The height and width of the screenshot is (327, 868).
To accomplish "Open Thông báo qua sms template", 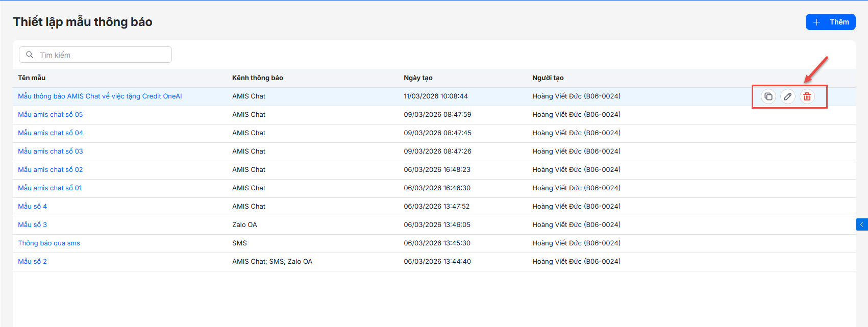I will 49,243.
